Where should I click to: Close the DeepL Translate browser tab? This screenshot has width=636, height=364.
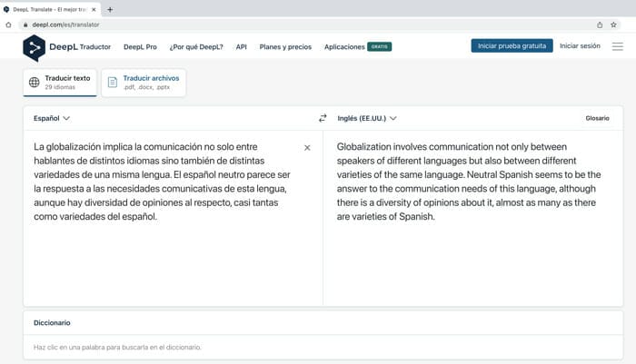[94, 9]
